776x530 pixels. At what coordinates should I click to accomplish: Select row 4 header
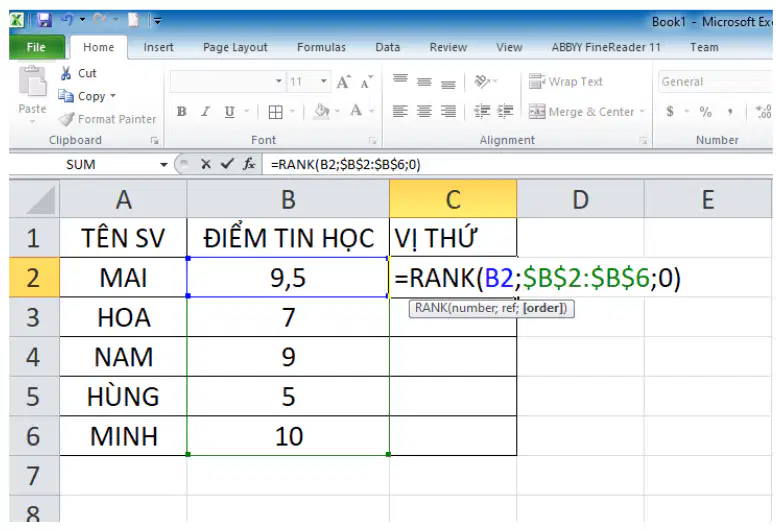pyautogui.click(x=34, y=357)
